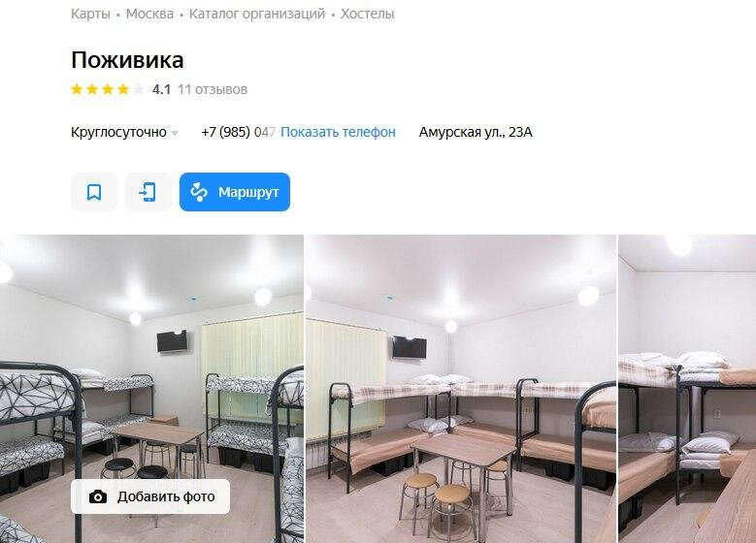Go to the Москва breadcrumb
The width and height of the screenshot is (756, 543).
pos(149,14)
